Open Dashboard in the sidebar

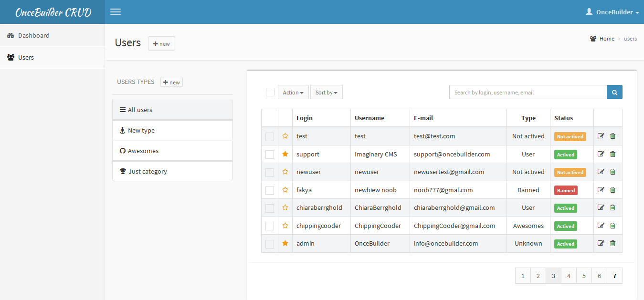point(53,35)
